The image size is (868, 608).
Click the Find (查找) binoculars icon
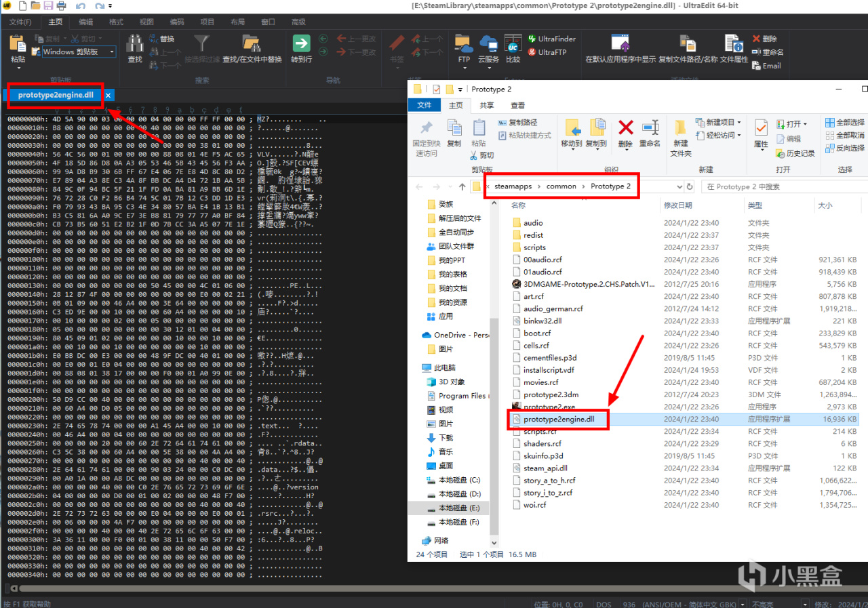click(135, 43)
